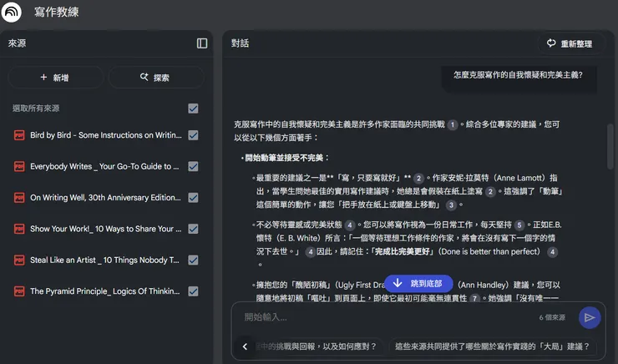This screenshot has width=618, height=364.
Task: Select suggested question about 「大局」建議
Action: tap(492, 346)
